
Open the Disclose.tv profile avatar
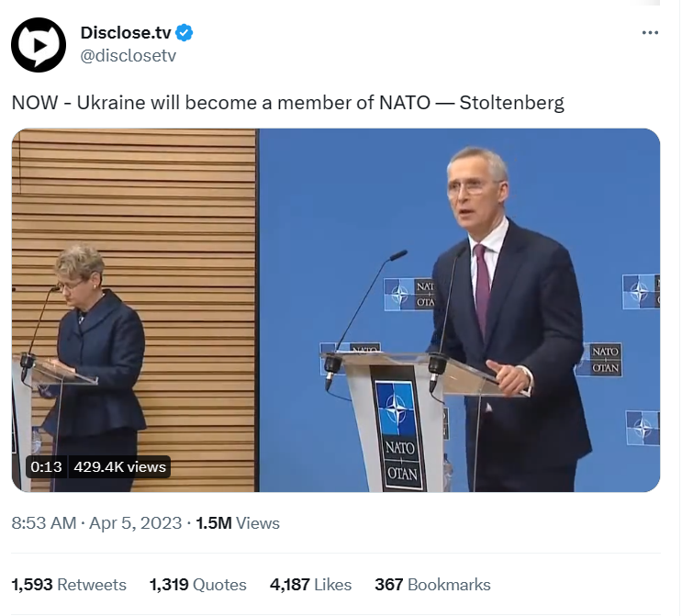point(39,45)
